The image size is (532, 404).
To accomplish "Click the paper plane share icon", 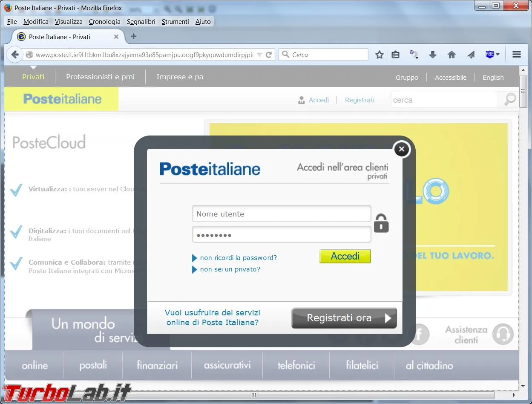I will [471, 55].
